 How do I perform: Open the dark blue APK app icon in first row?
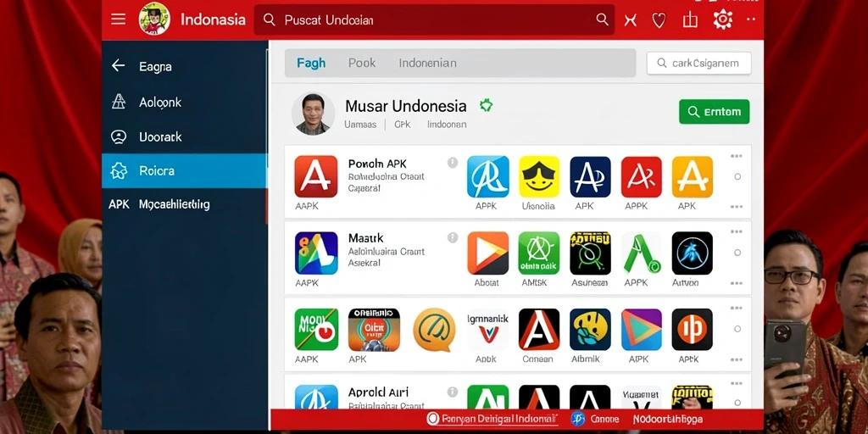click(x=590, y=176)
